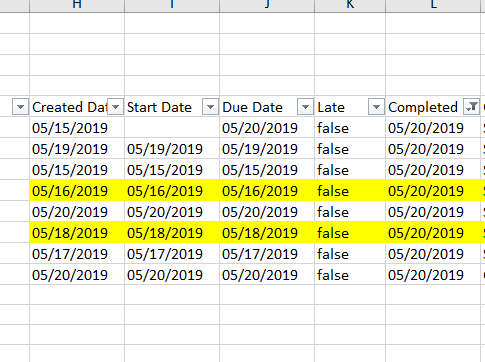Open the Start Date filter dropdown
485x362 pixels.
coord(210,107)
